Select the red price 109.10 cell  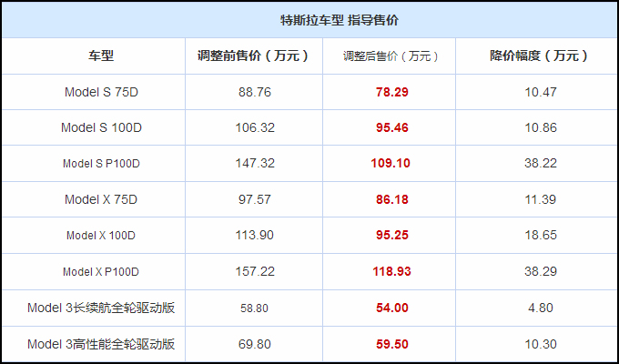click(391, 163)
